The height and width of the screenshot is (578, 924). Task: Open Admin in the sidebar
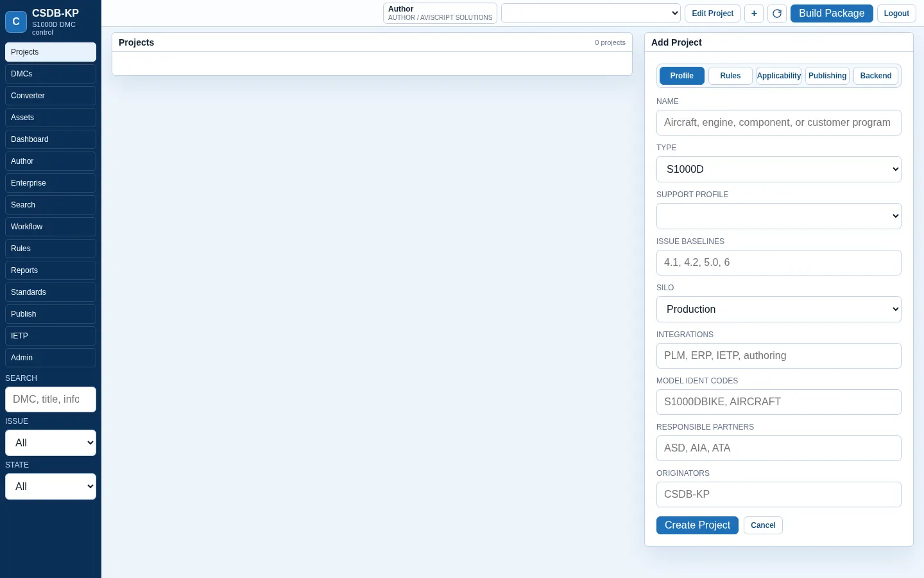pos(51,358)
